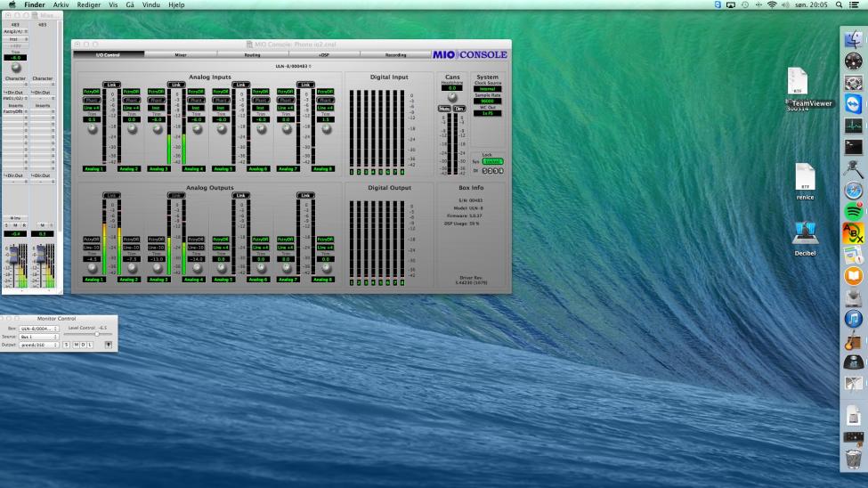The height and width of the screenshot is (488, 868).
Task: Click the volume icon in menu bar
Action: tap(785, 4)
